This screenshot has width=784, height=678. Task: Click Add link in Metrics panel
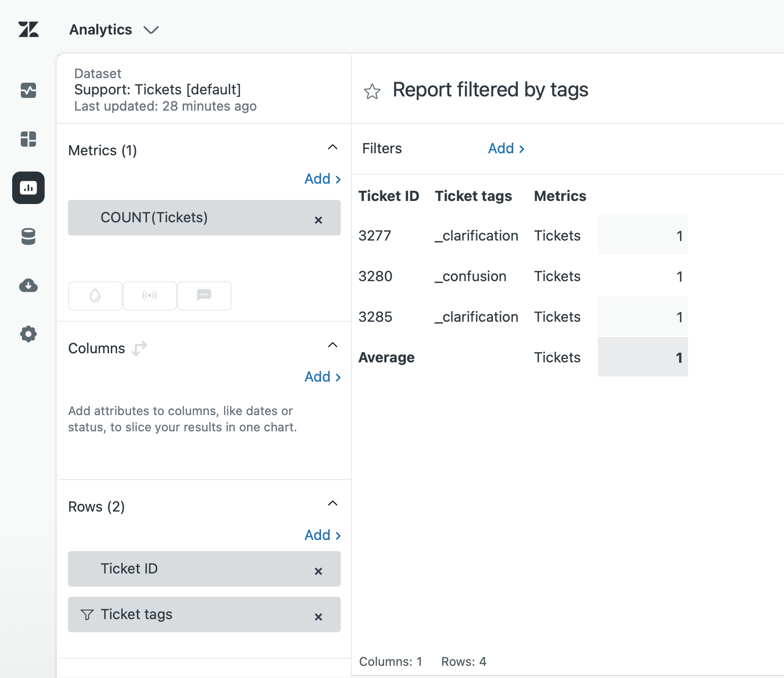(x=323, y=179)
